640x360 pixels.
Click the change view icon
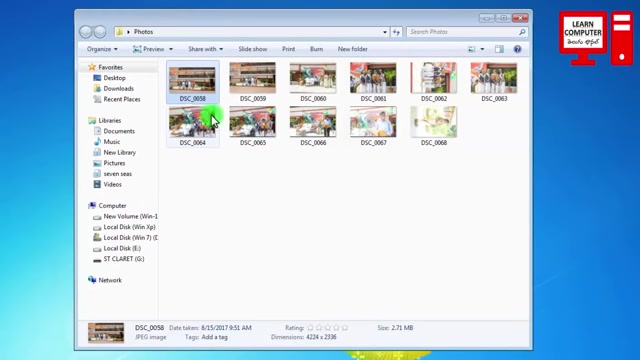(471, 49)
